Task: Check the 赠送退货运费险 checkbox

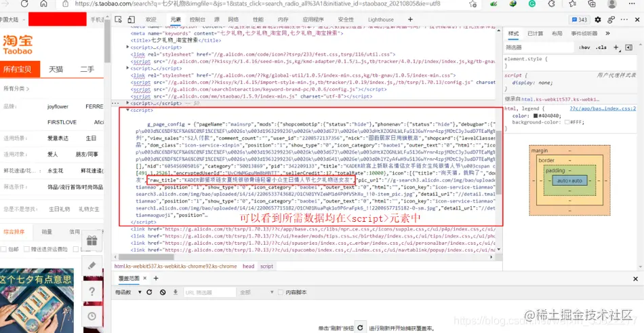Action: coord(26,249)
